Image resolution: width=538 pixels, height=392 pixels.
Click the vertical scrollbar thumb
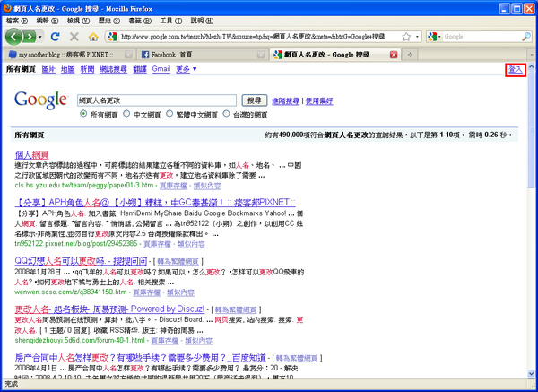click(x=532, y=129)
